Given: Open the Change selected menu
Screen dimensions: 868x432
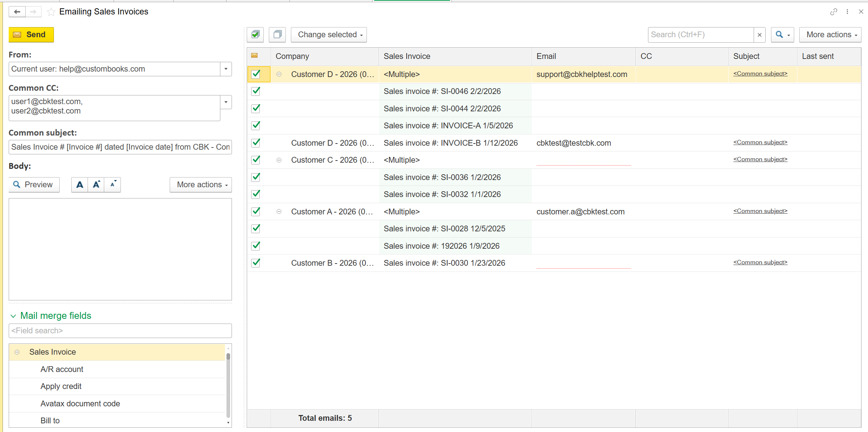Looking at the screenshot, I should (329, 35).
